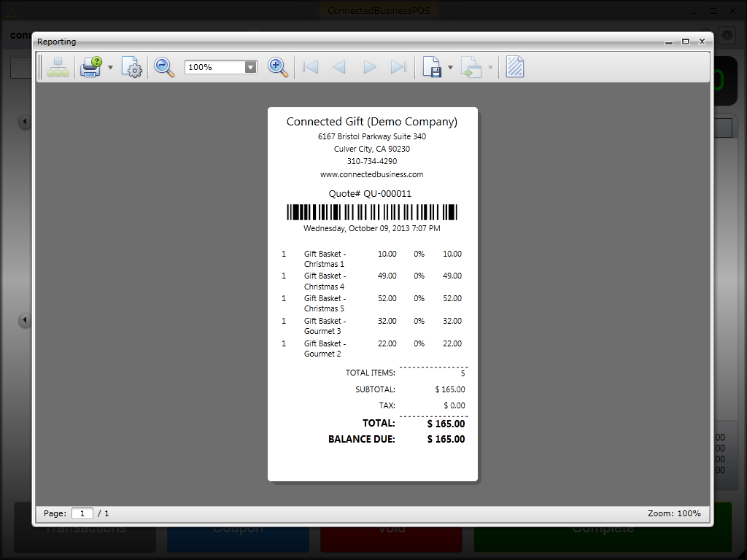Click the export save disk icon
This screenshot has width=747, height=560.
click(432, 68)
